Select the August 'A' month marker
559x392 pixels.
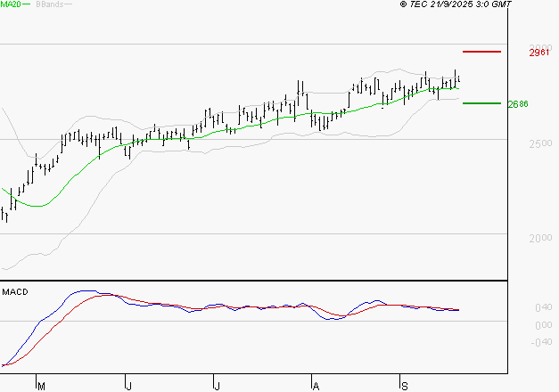tap(315, 386)
